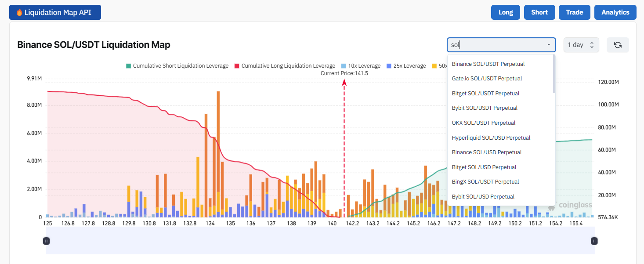This screenshot has width=644, height=264.
Task: Click the refresh icon button
Action: coord(618,45)
